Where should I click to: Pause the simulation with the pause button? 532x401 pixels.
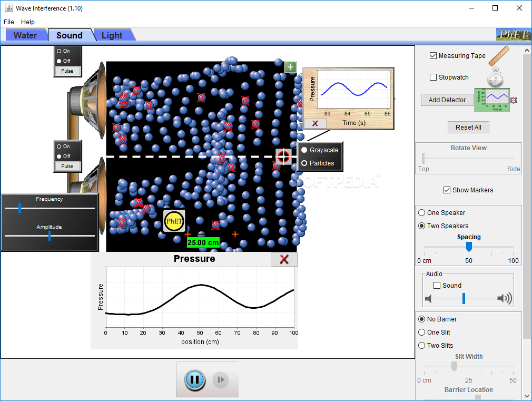195,379
